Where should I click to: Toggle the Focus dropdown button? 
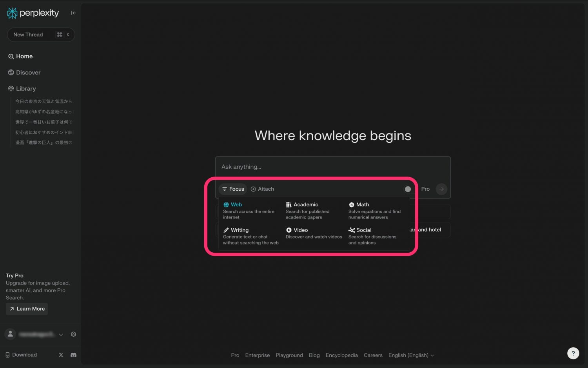pos(233,189)
